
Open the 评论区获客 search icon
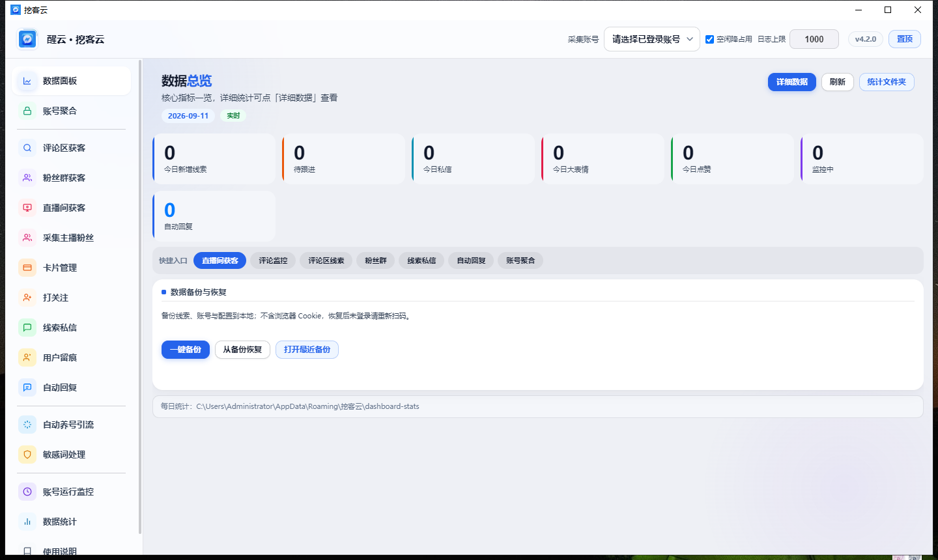[27, 148]
